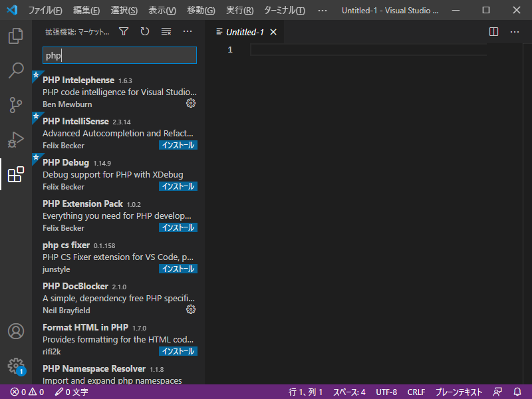Install php cs fixer extension
532x399 pixels.
tap(178, 269)
